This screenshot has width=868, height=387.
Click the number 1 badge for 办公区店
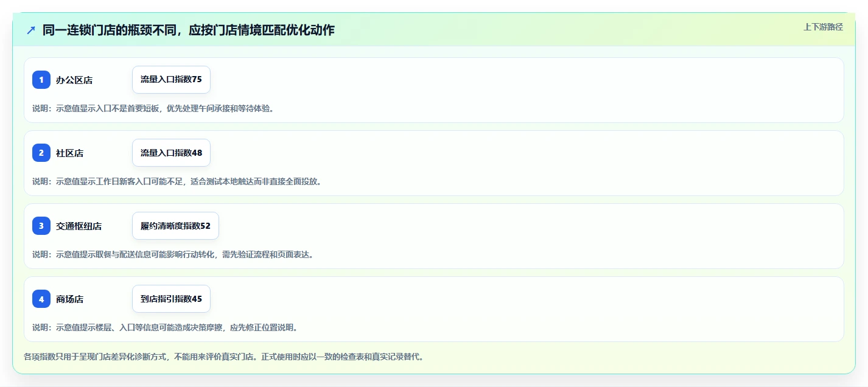[41, 80]
